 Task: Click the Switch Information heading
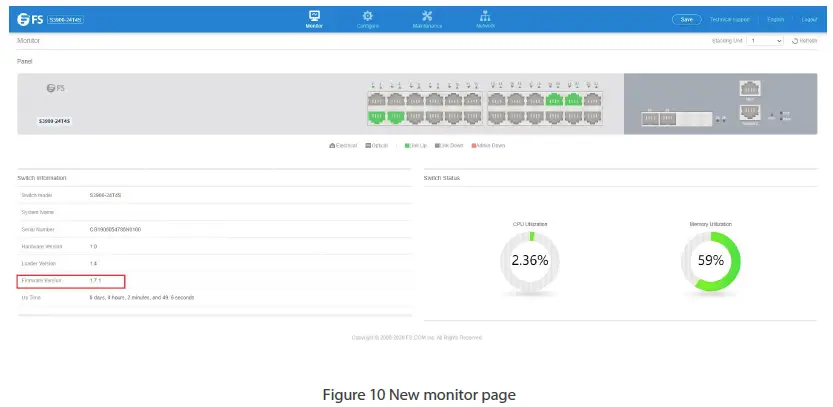click(x=42, y=178)
